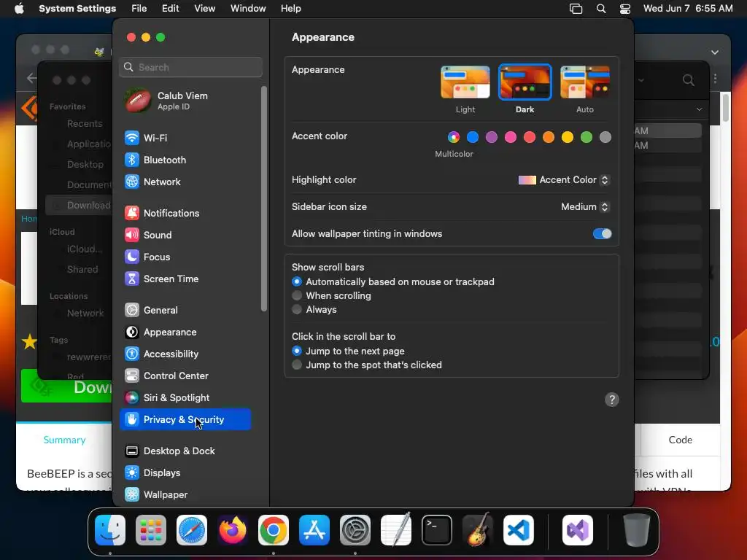This screenshot has height=560, width=747.
Task: Select Appearance in the sidebar
Action: click(x=185, y=332)
